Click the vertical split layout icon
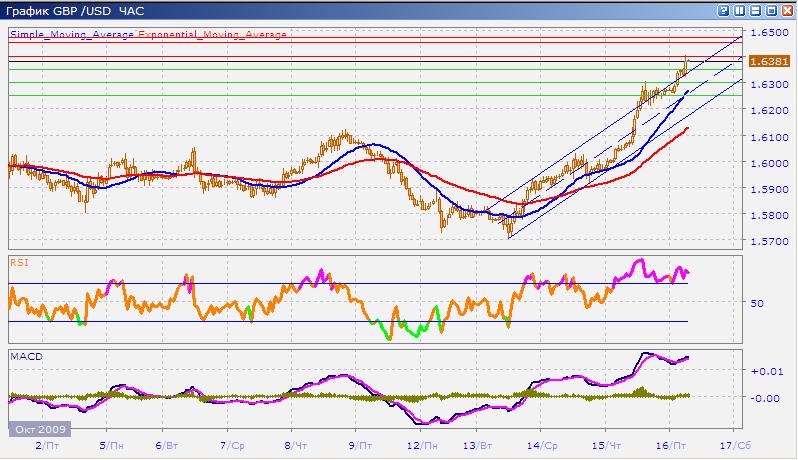Image resolution: width=798 pixels, height=460 pixels. click(739, 10)
